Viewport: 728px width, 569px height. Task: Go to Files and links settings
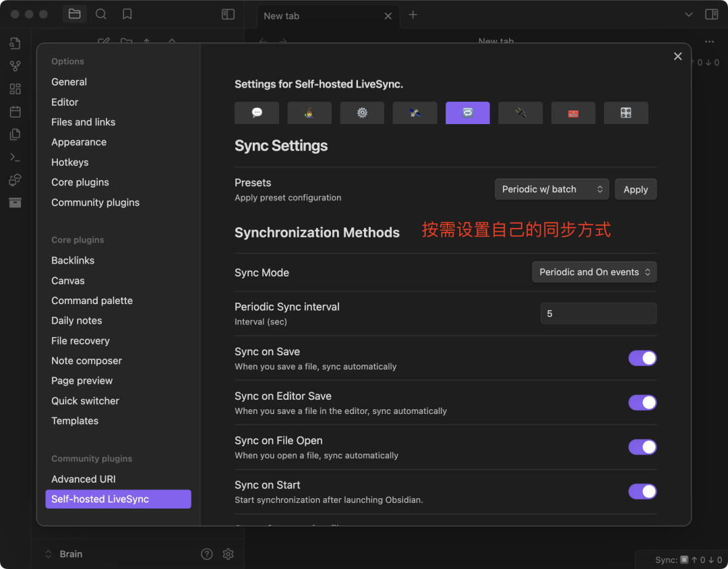(x=83, y=122)
